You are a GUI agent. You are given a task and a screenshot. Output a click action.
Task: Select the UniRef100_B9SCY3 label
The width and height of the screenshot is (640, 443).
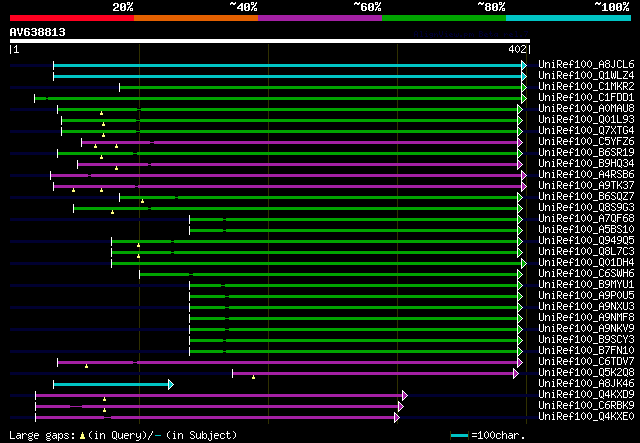586,340
